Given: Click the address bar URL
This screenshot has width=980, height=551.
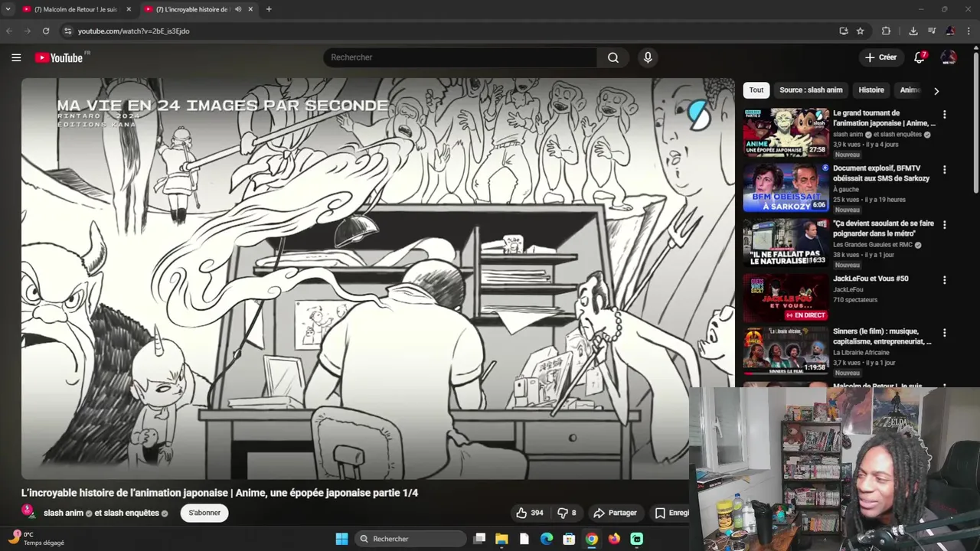Looking at the screenshot, I should pos(134,31).
